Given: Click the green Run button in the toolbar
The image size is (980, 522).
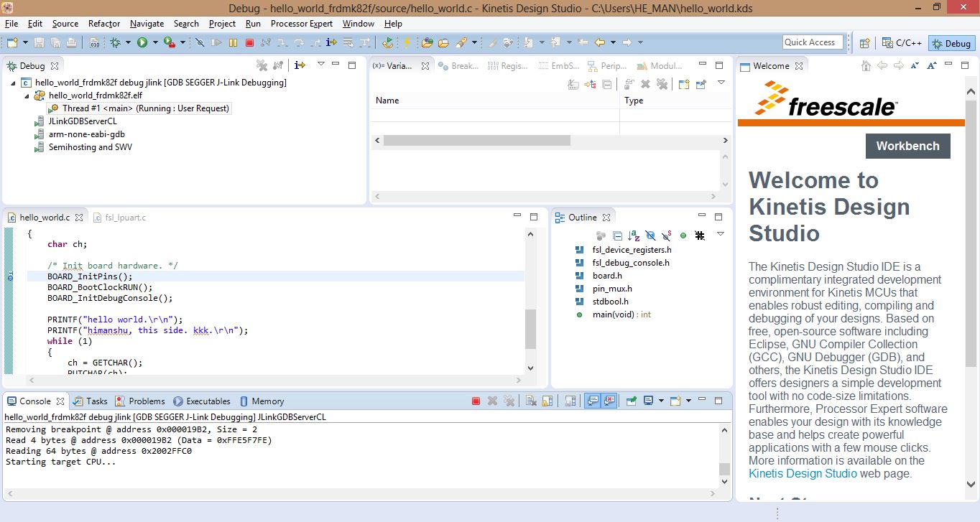Looking at the screenshot, I should [x=142, y=42].
